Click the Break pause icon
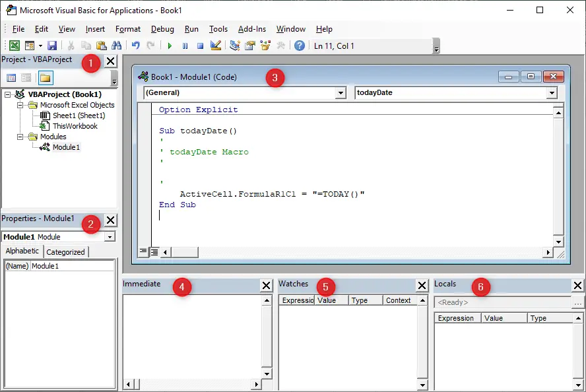The width and height of the screenshot is (586, 392). pos(185,46)
